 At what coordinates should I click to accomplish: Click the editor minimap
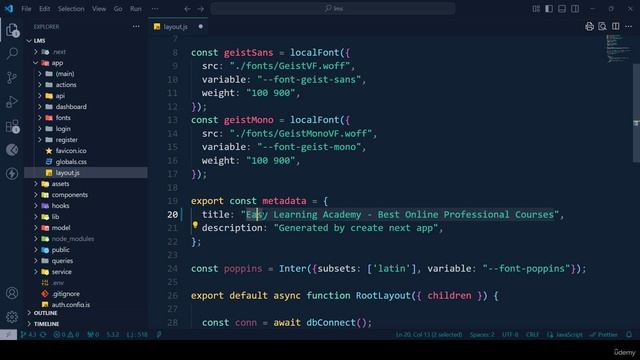click(x=618, y=48)
